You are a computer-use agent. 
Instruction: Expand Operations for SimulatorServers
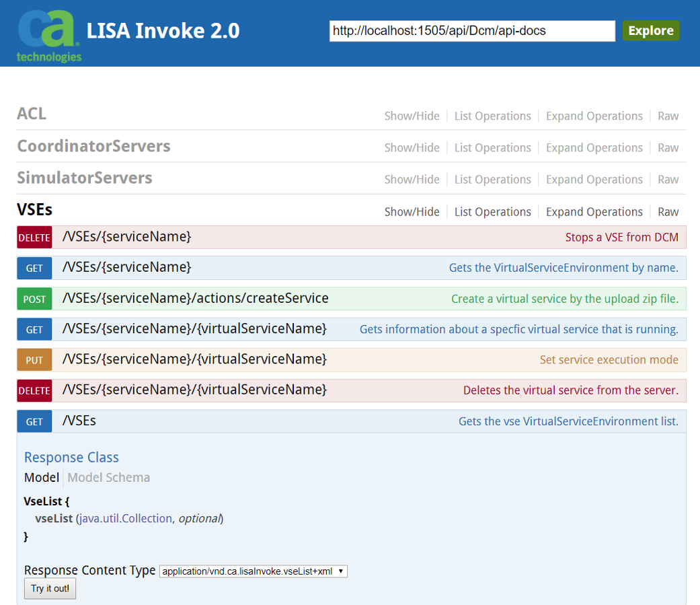tap(594, 179)
